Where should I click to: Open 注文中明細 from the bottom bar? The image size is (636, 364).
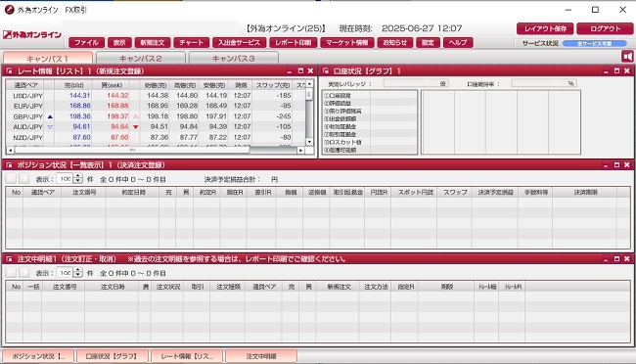tap(261, 356)
